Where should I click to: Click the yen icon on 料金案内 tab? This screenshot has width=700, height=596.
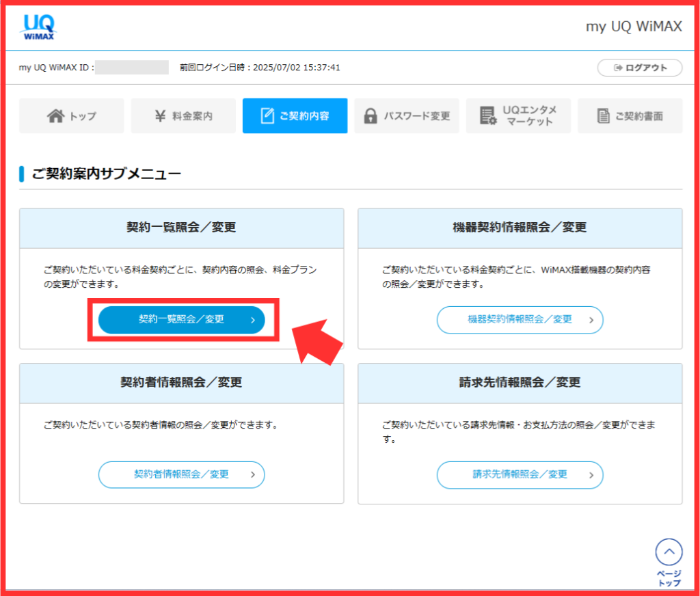160,116
